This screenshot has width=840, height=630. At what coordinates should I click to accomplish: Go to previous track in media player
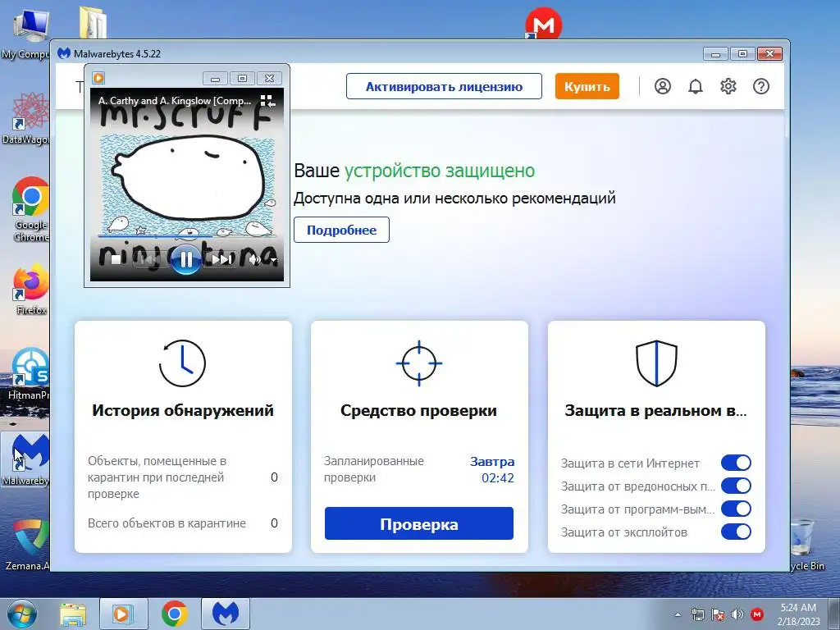click(150, 260)
